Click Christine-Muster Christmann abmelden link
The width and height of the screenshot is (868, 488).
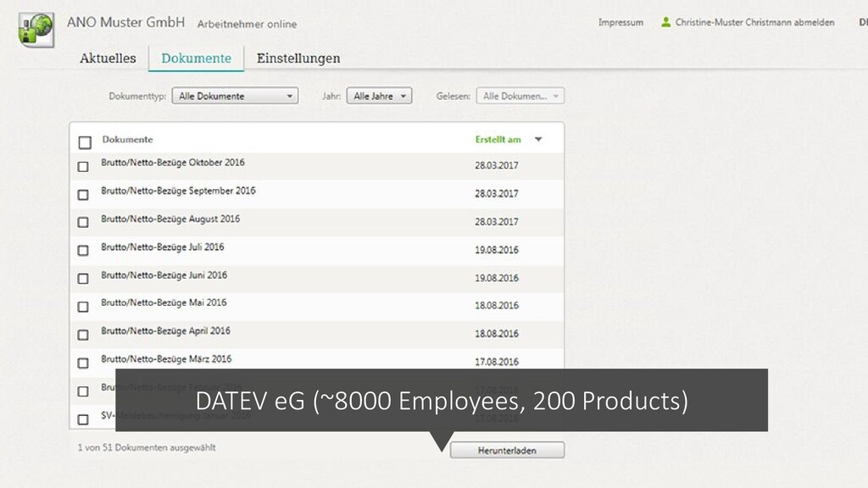[x=754, y=22]
